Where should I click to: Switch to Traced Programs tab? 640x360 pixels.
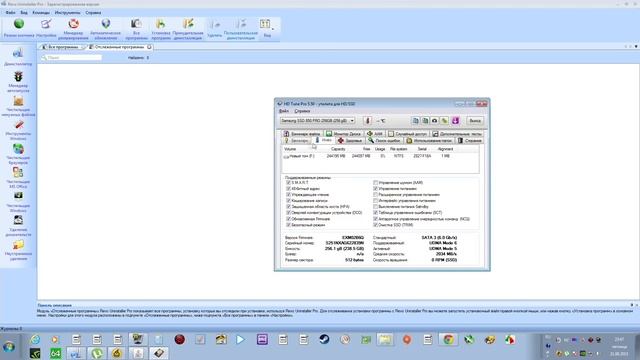click(x=120, y=47)
